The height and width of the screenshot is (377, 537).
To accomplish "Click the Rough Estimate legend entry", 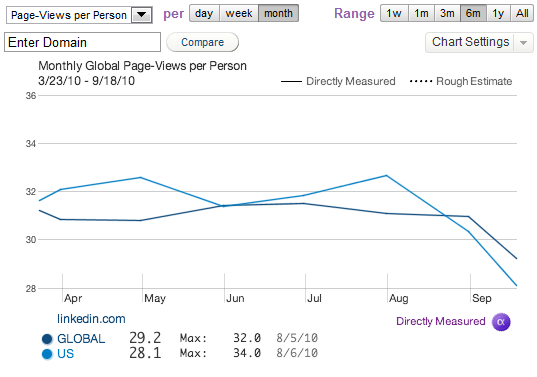I will point(461,81).
